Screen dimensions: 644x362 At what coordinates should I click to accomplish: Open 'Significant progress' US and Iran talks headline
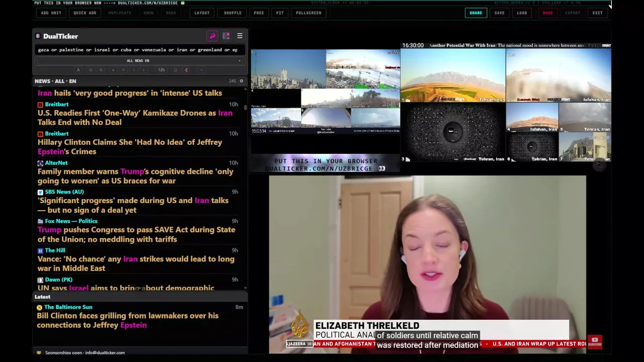[133, 205]
